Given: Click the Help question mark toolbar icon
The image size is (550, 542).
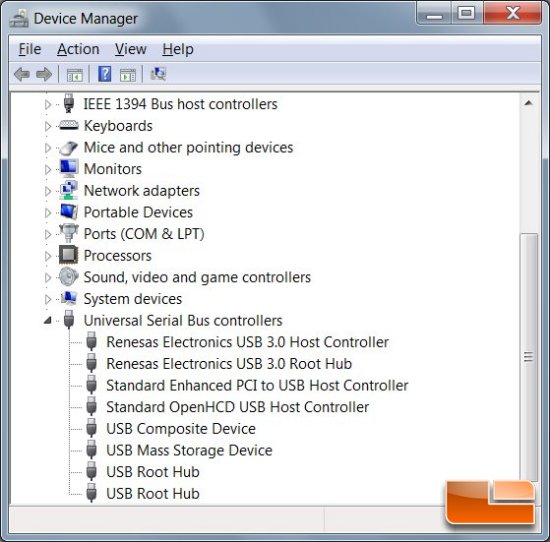Looking at the screenshot, I should click(x=105, y=74).
